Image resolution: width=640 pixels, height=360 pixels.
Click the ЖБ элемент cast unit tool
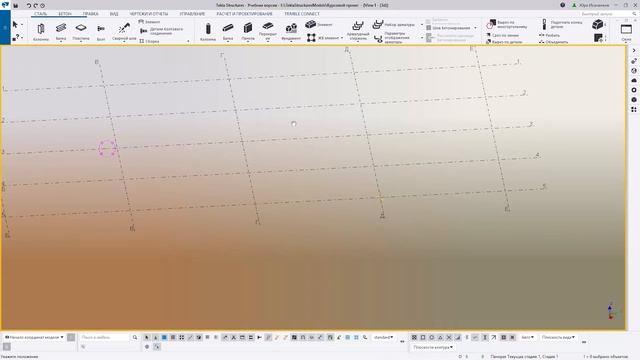[322, 38]
